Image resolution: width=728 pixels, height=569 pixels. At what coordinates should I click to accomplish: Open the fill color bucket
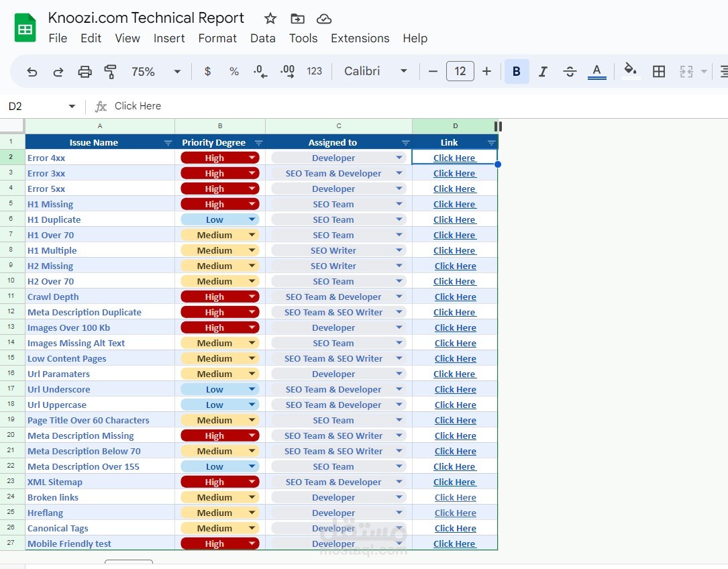tap(630, 70)
